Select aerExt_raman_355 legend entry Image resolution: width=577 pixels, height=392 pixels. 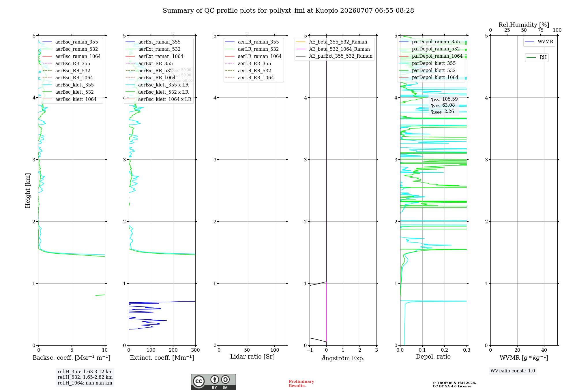click(x=153, y=42)
